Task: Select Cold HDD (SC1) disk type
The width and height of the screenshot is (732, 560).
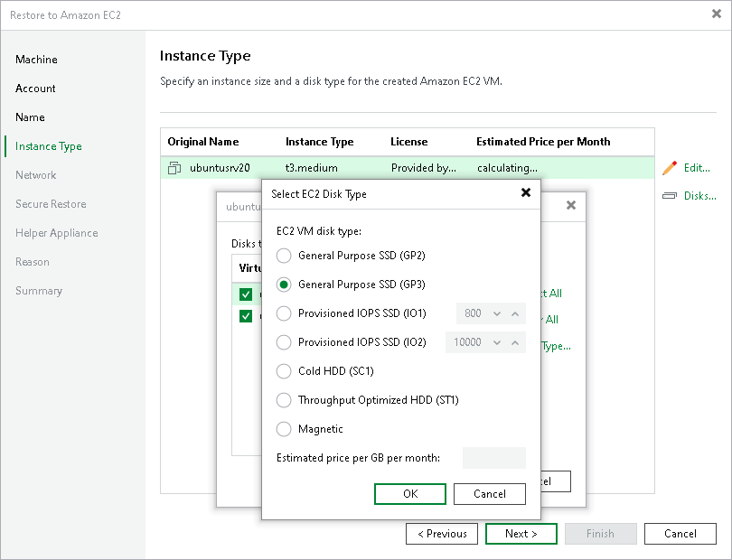Action: [x=284, y=371]
